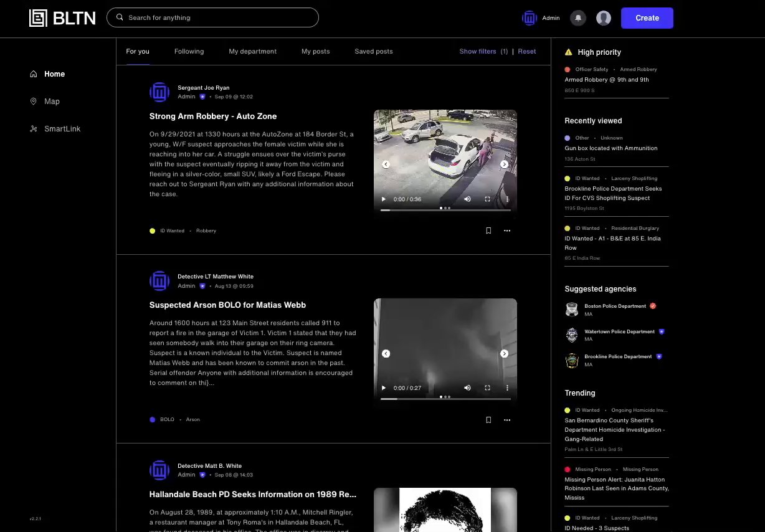Viewport: 765px width, 532px height.
Task: Open Strong Arm Robbery - Auto Zone post title
Action: pos(213,116)
